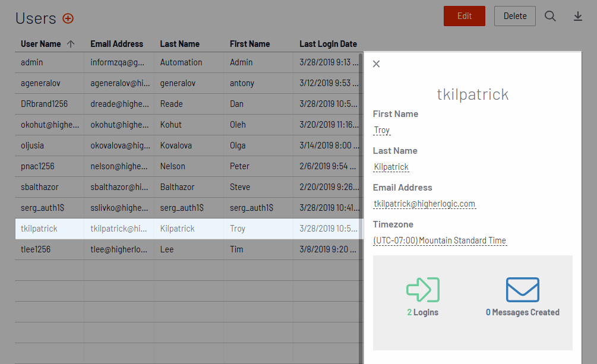Click email cell ageneralov@hi...
The image size is (597, 364).
coord(119,83)
